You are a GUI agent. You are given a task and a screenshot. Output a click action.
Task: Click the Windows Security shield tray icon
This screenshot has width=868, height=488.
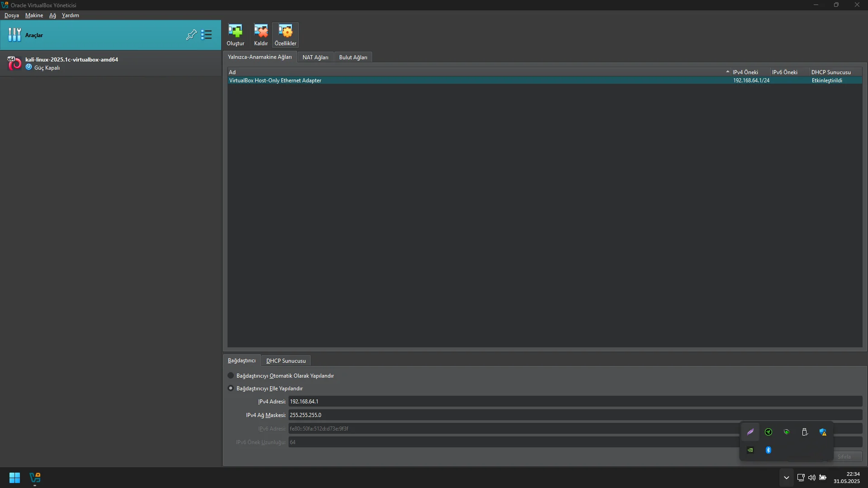823,432
